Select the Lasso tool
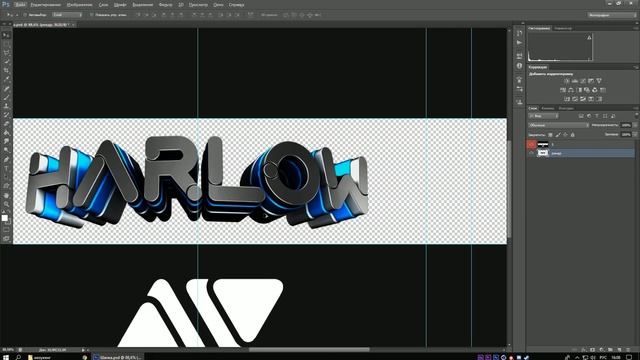 6,53
